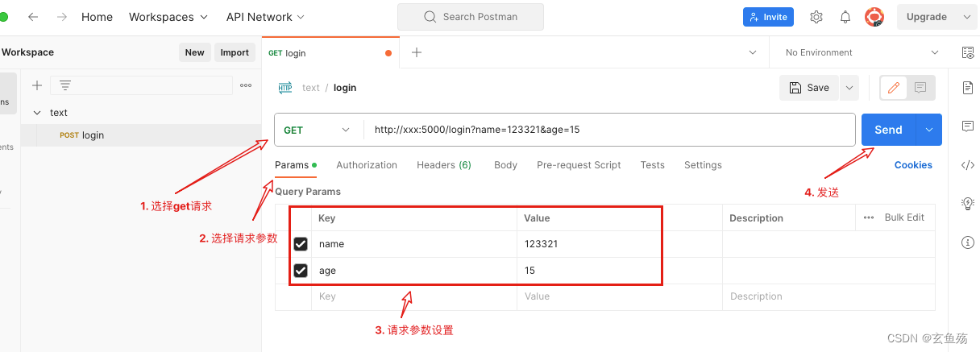Image resolution: width=980 pixels, height=352 pixels.
Task: Click the value cell 123321
Action: click(620, 244)
